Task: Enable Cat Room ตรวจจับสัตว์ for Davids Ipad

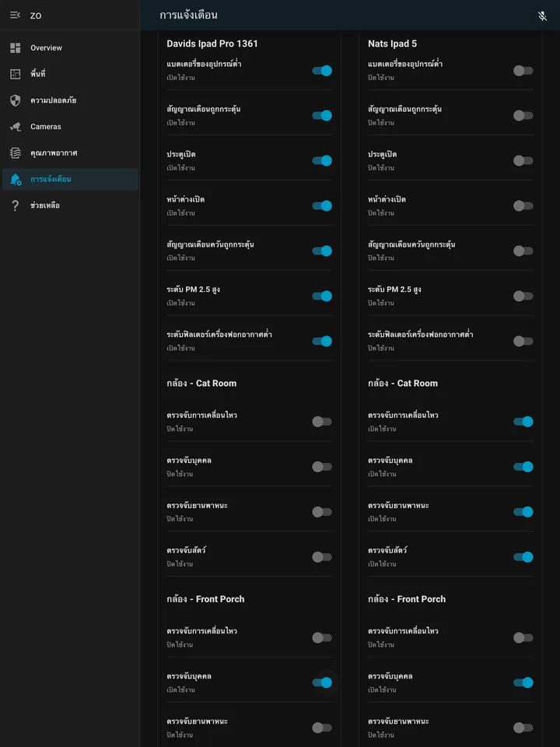Action: pos(322,557)
